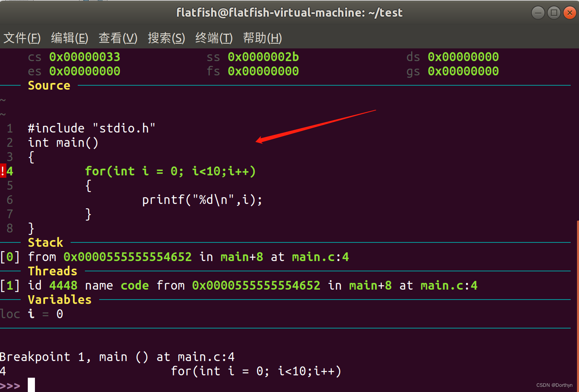Click main+8 in the Stack frame

coord(242,257)
